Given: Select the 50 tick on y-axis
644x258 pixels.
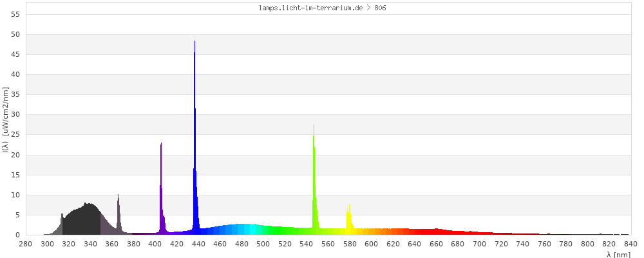Looking at the screenshot, I should [15, 34].
